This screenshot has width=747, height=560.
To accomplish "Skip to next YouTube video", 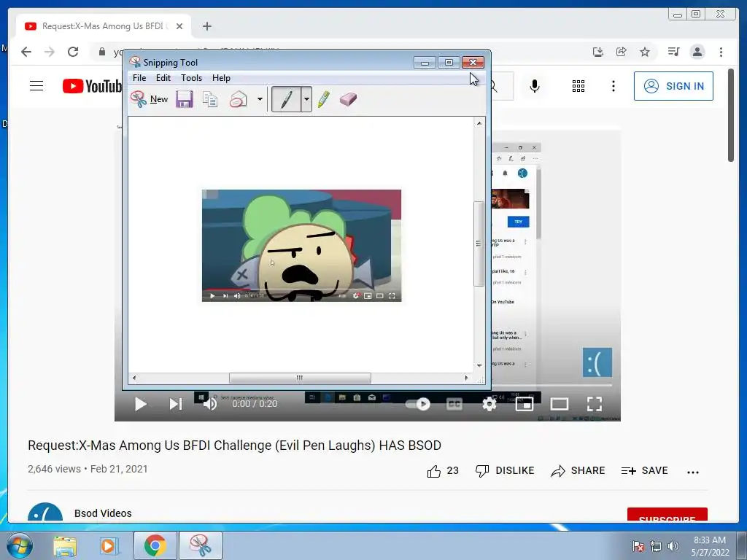I will [175, 404].
